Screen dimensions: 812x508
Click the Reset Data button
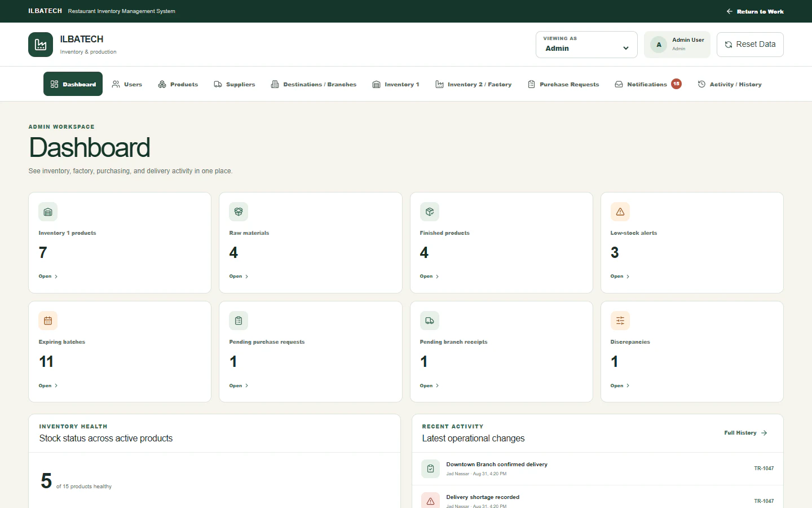(750, 45)
